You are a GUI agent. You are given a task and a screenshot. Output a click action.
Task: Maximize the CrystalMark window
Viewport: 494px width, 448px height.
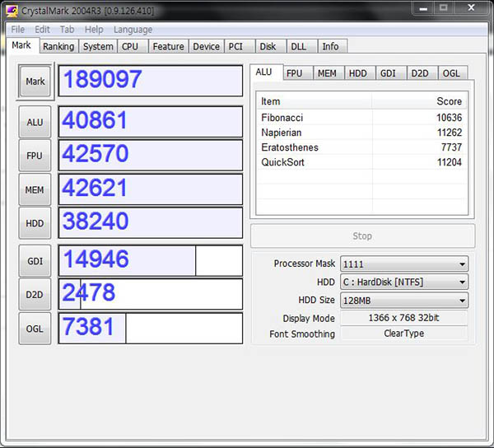[x=443, y=7]
